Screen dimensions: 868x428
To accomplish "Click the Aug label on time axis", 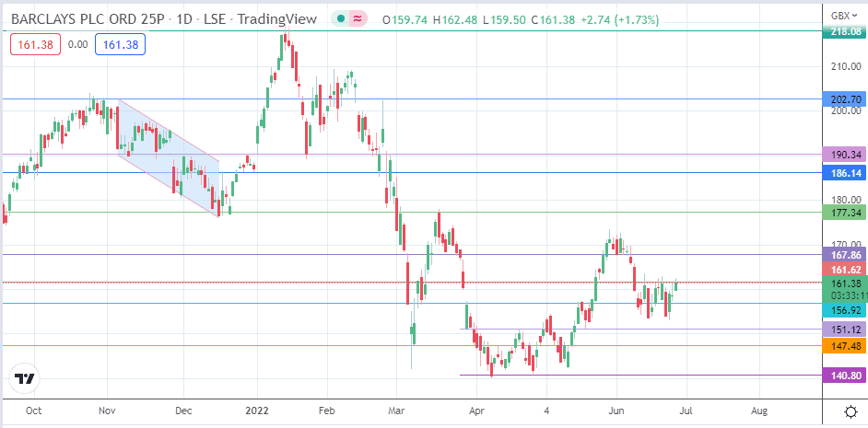I will pos(759,411).
